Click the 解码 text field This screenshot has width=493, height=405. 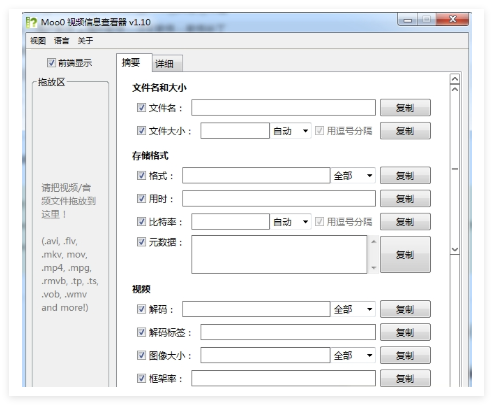pyautogui.click(x=256, y=309)
